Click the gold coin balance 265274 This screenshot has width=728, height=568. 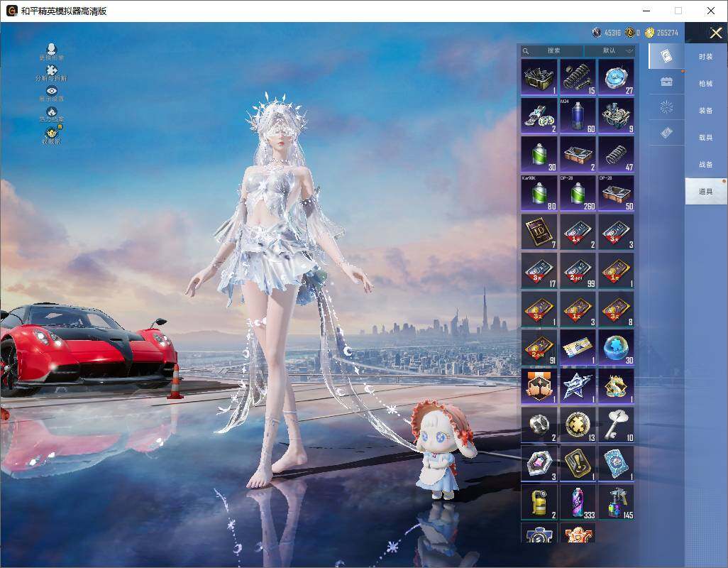coord(661,33)
